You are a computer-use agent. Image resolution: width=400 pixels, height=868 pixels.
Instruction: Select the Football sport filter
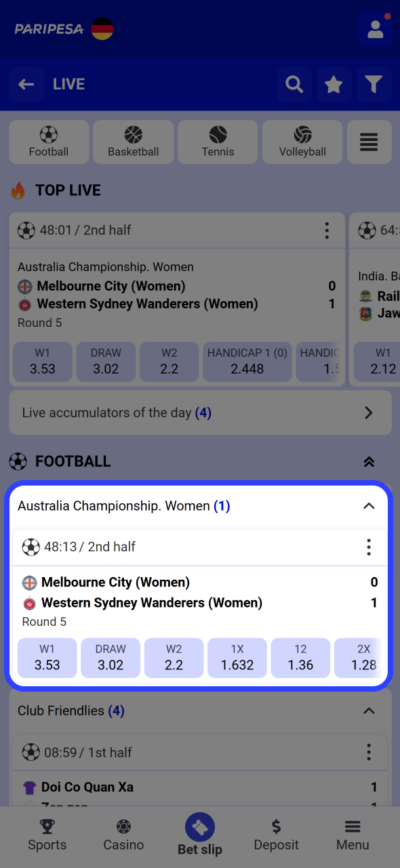pyautogui.click(x=48, y=142)
